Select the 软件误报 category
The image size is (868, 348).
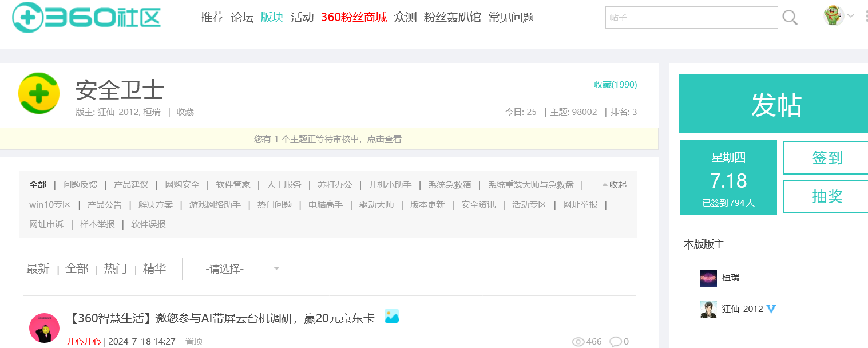pyautogui.click(x=148, y=224)
